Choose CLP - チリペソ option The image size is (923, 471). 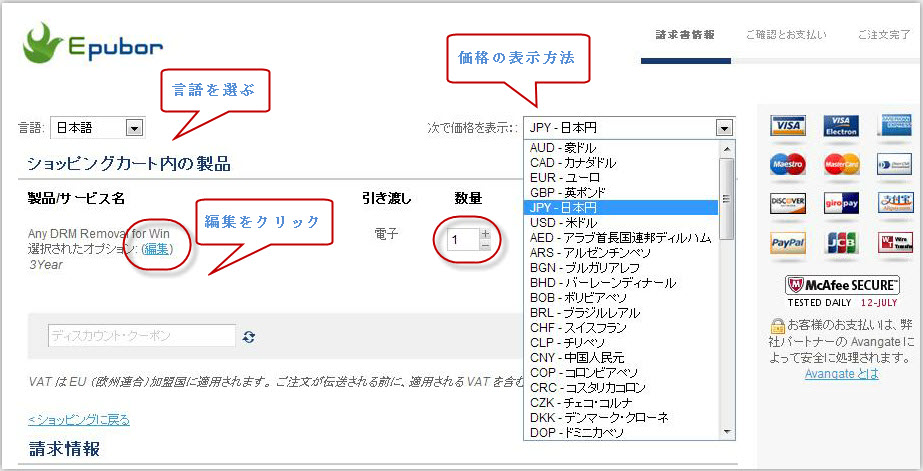click(x=622, y=342)
